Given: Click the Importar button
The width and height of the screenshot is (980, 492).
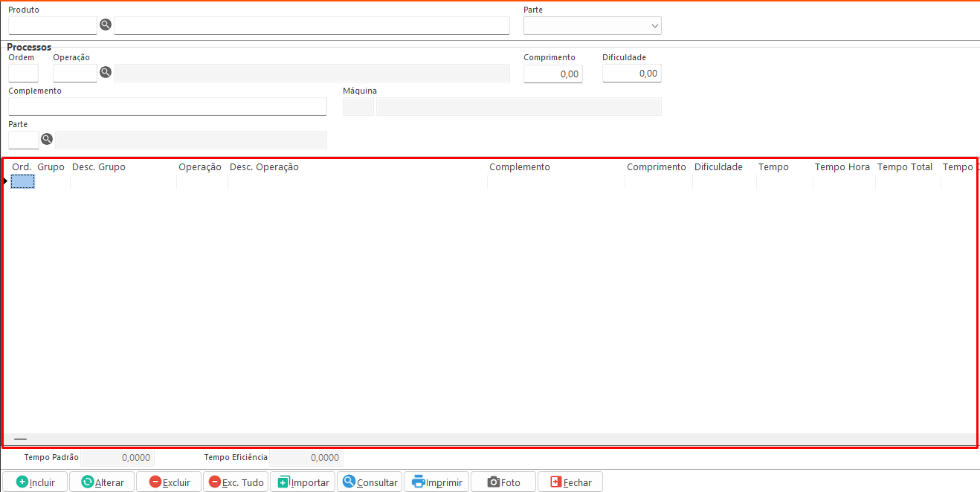Looking at the screenshot, I should [303, 482].
